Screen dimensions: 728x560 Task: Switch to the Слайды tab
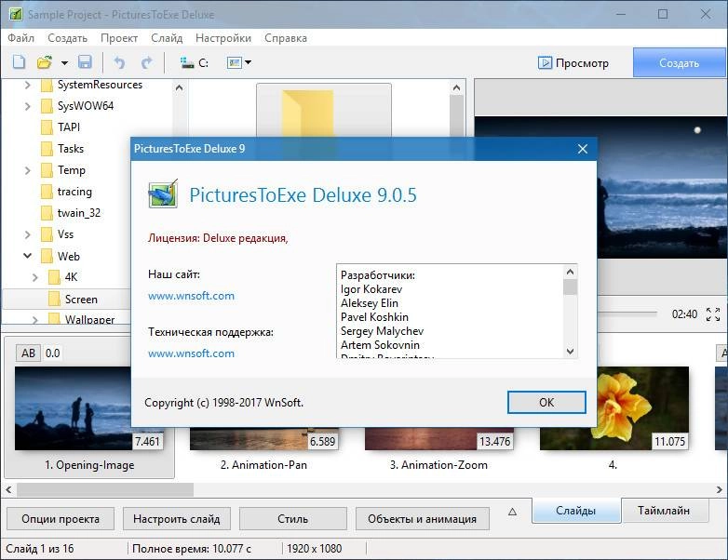click(575, 511)
